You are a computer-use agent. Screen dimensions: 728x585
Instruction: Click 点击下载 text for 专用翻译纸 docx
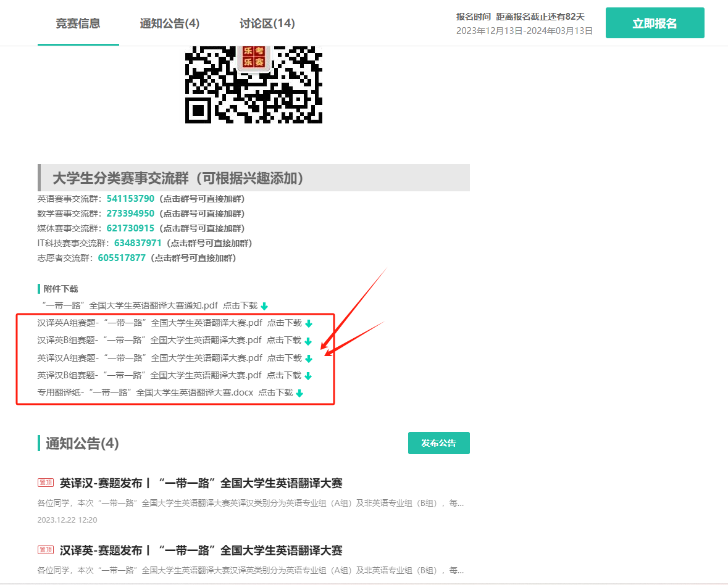tap(275, 392)
